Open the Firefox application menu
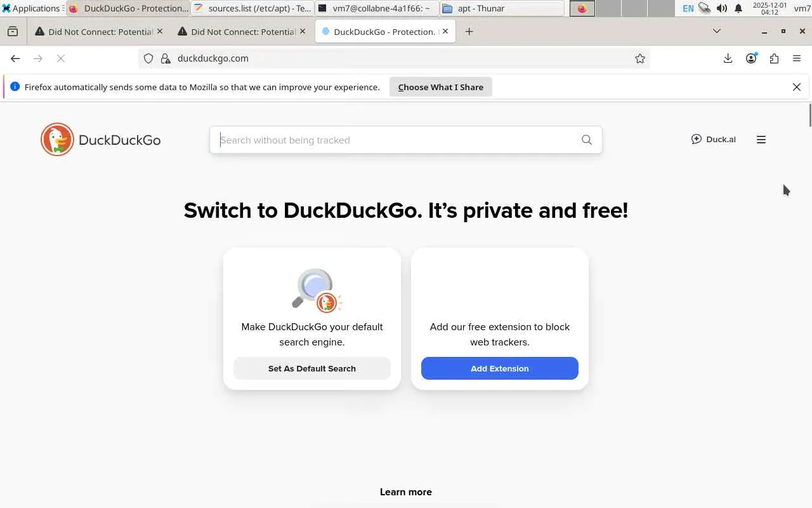This screenshot has width=812, height=508. [797, 58]
